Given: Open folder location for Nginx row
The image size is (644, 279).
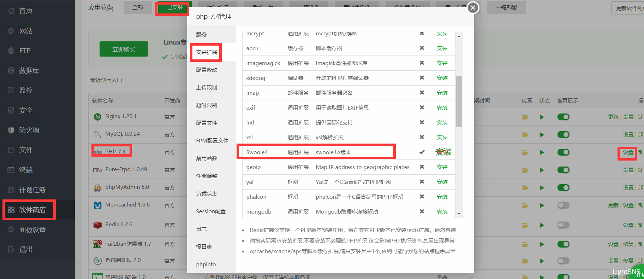Looking at the screenshot, I should coord(525,117).
